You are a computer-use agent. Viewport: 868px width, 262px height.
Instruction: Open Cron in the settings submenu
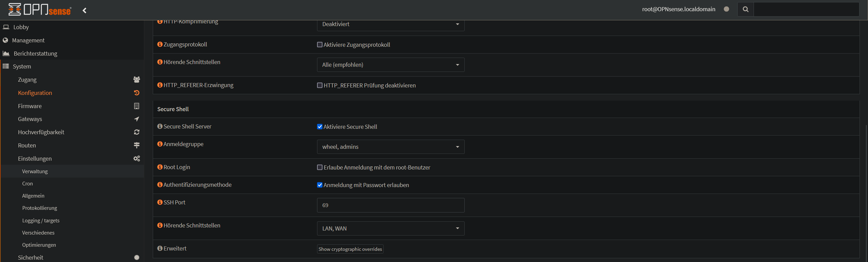(x=27, y=184)
